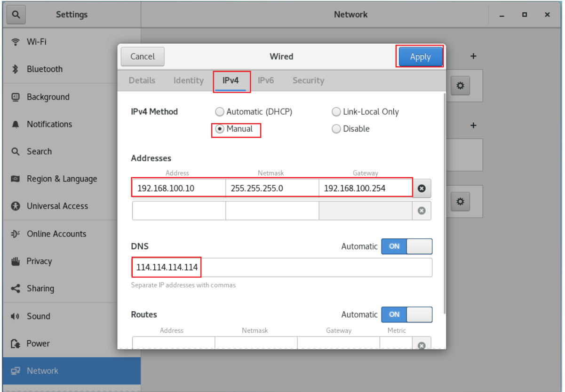Viewport: 565px width, 392px height.
Task: Select Privacy in sidebar
Action: 72,261
